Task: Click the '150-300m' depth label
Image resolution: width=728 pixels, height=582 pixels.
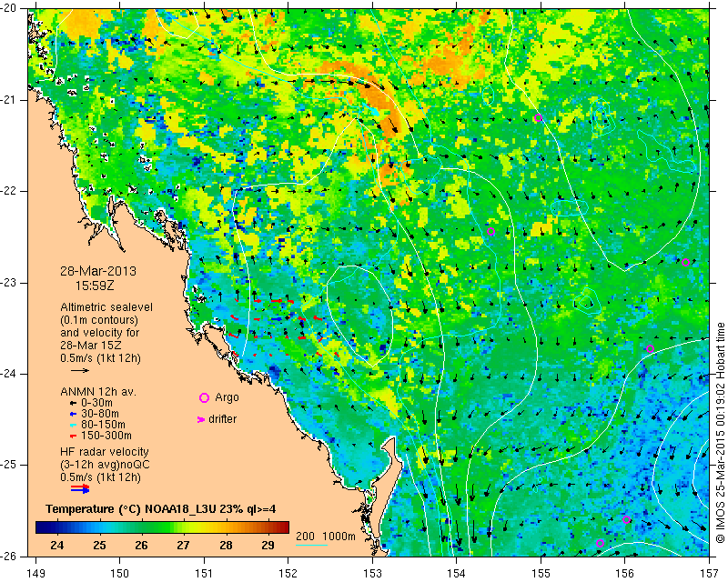Action: [106, 436]
